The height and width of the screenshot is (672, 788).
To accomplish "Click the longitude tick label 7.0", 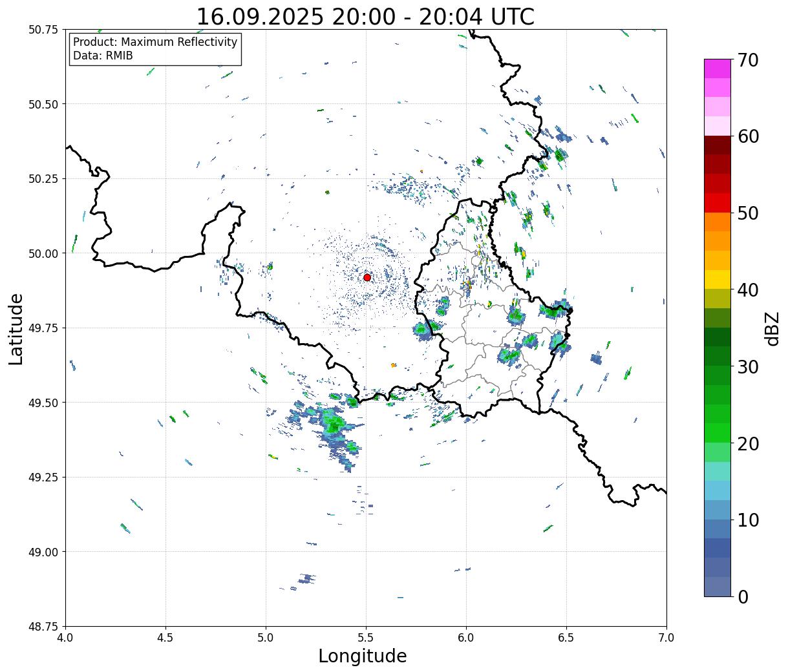I will [666, 638].
